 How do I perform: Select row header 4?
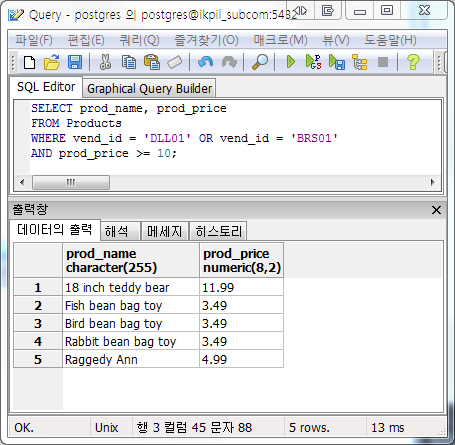(38, 341)
